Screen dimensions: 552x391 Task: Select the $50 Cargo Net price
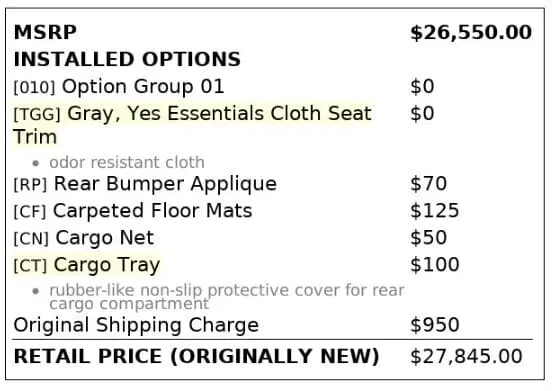click(428, 238)
